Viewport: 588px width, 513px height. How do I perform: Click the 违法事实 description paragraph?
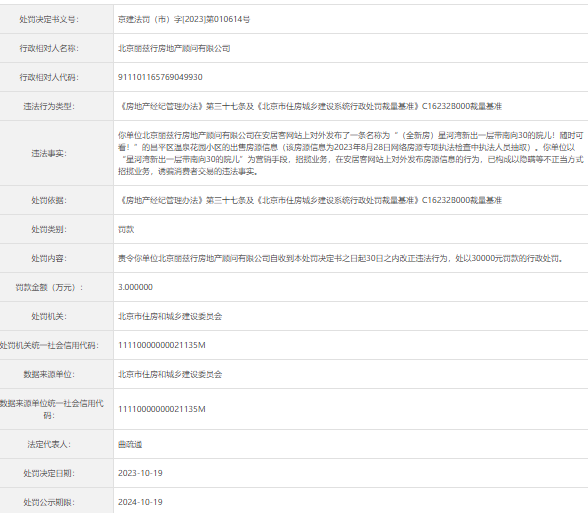[351, 153]
